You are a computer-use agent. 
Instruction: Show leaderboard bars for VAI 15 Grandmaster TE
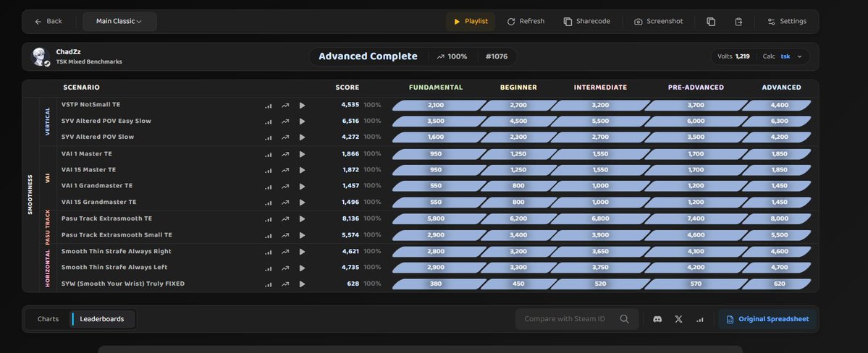[x=269, y=203]
